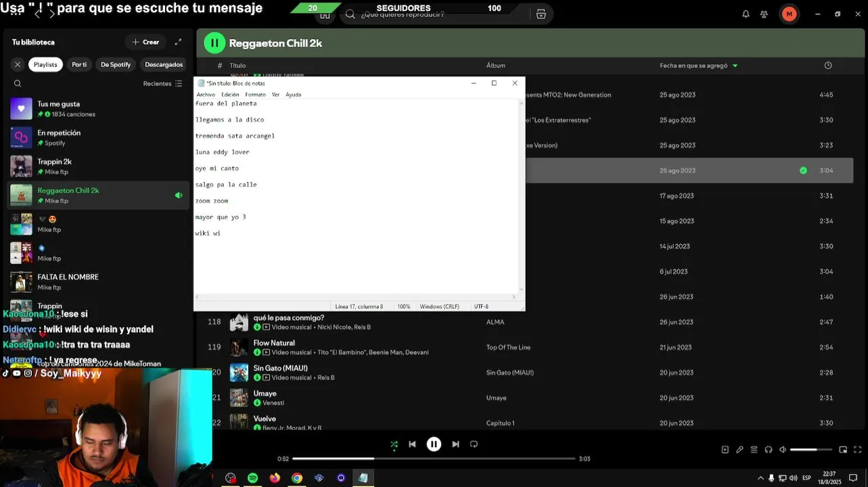868x487 pixels.
Task: Open FALTA EL NOMBRE playlist
Action: click(98, 282)
